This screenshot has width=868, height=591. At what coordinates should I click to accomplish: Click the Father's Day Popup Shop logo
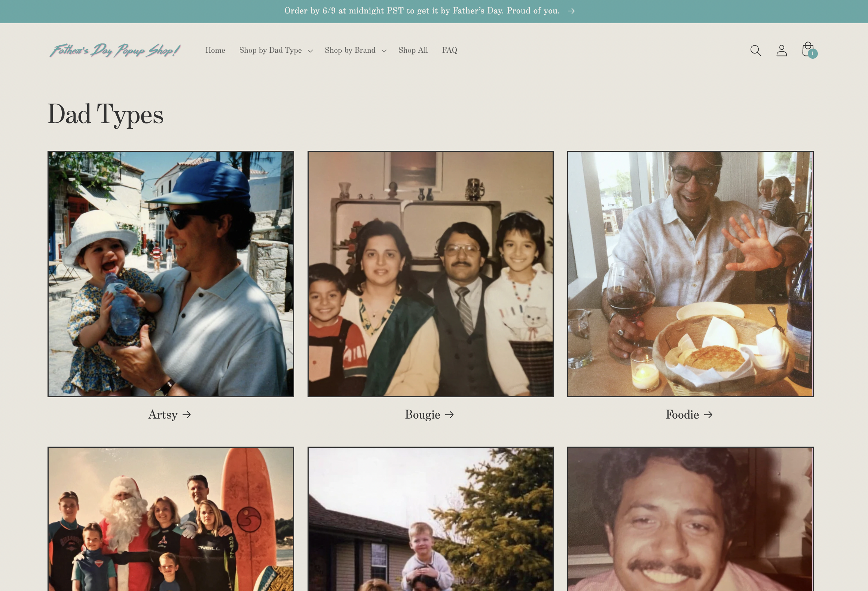(115, 50)
